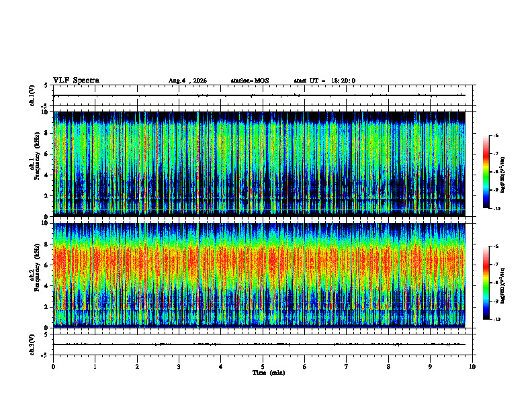The height and width of the screenshot is (411, 532).
Task: Click the ch.1 spectrogram panel
Action: (259, 164)
